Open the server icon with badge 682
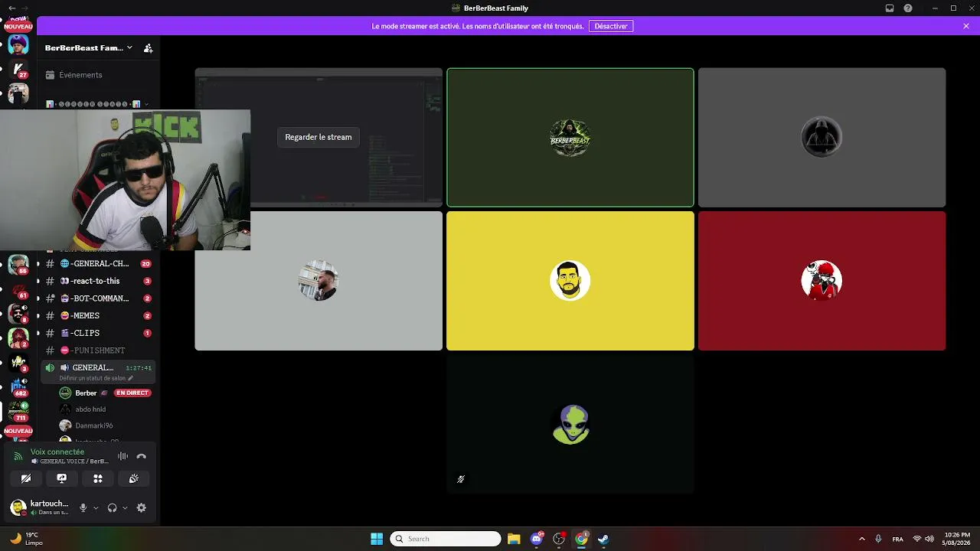This screenshot has height=551, width=980. pyautogui.click(x=18, y=386)
